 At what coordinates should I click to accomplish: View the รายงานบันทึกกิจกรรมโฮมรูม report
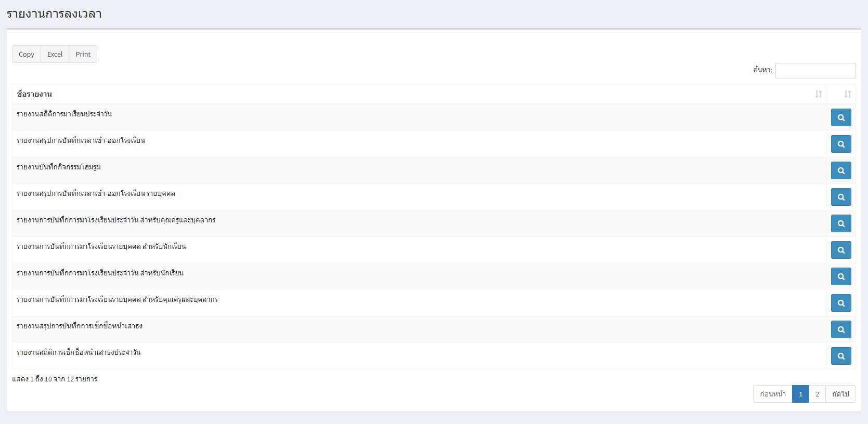841,170
